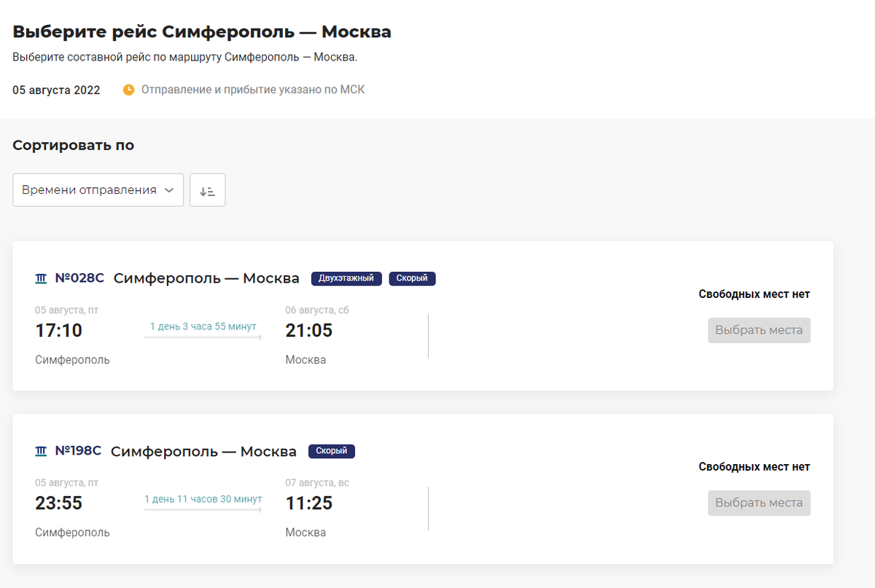Click the train icon next to №028С
The image size is (875, 588).
click(x=41, y=278)
